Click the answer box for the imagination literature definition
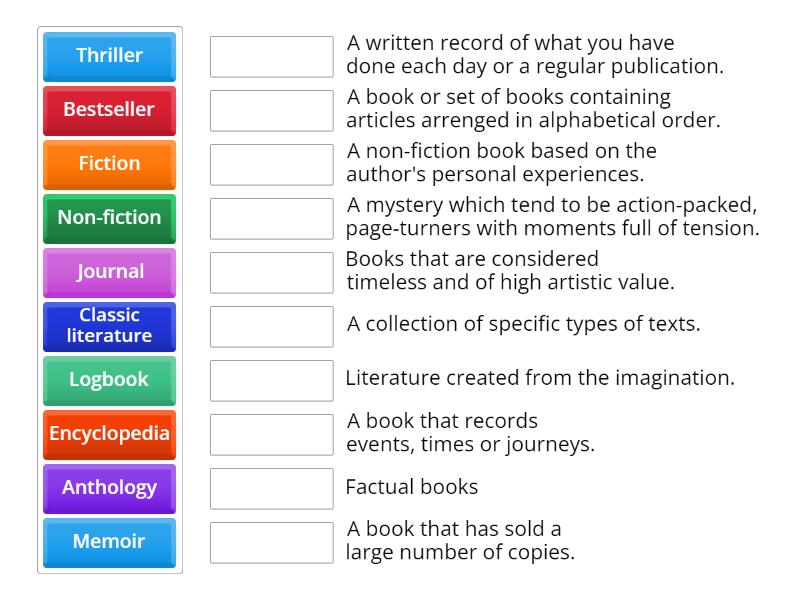800x600 pixels. tap(272, 380)
